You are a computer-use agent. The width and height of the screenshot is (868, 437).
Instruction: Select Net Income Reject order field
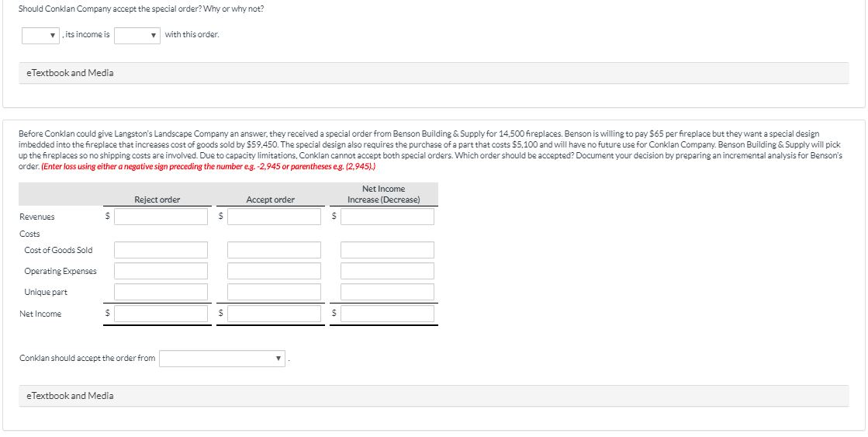pyautogui.click(x=161, y=314)
